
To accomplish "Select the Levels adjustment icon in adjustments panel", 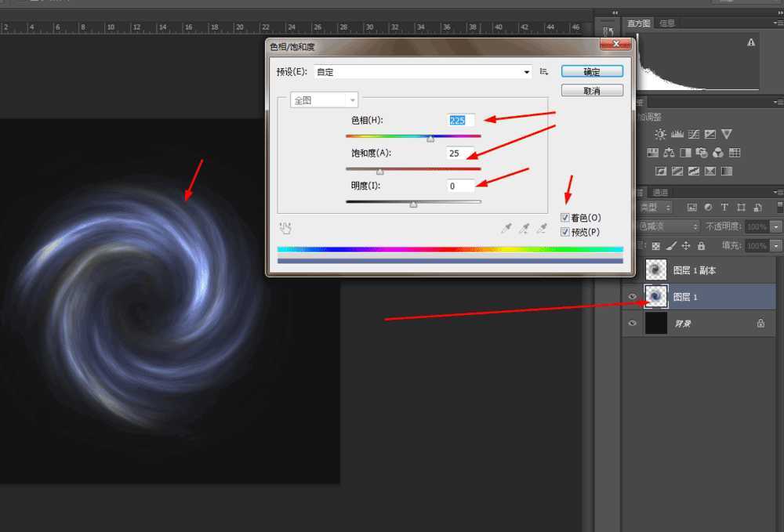I will [677, 134].
